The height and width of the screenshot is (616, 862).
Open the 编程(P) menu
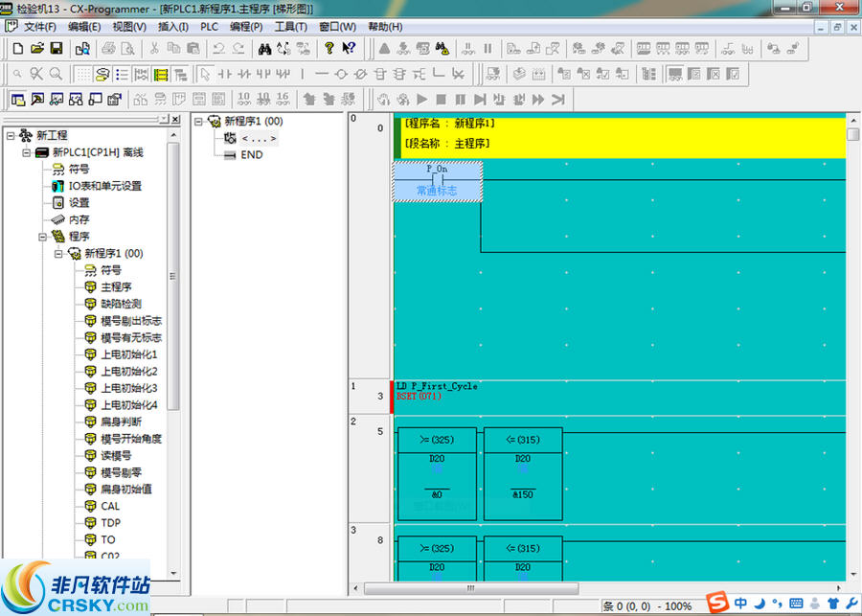coord(246,27)
